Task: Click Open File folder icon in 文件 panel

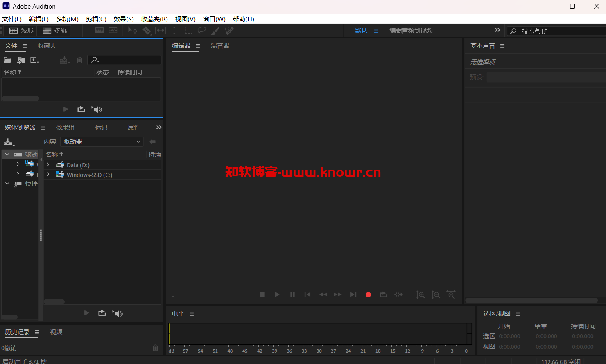Action: tap(7, 60)
